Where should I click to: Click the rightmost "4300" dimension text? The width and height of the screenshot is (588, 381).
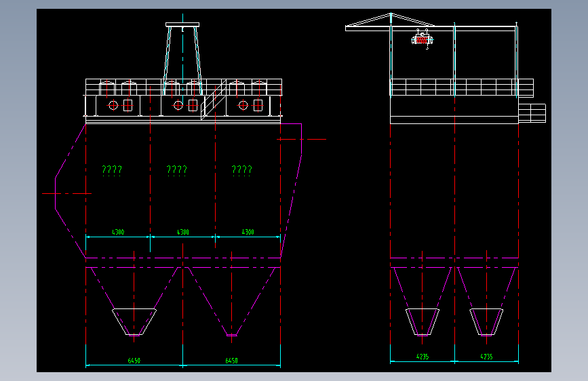248,232
